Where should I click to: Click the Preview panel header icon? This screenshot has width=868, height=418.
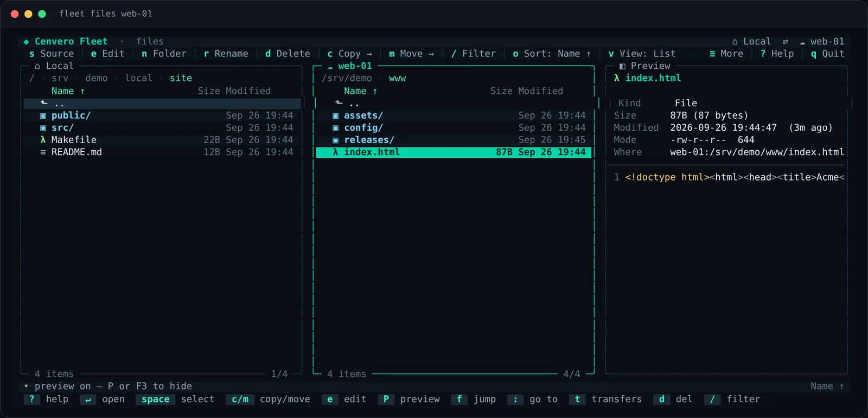tap(622, 66)
